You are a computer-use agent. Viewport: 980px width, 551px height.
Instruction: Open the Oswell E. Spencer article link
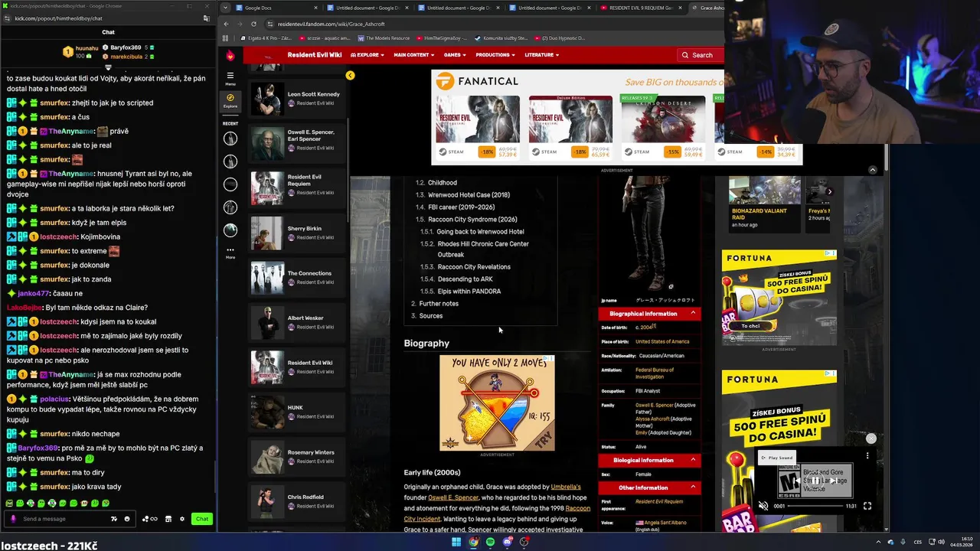[453, 497]
